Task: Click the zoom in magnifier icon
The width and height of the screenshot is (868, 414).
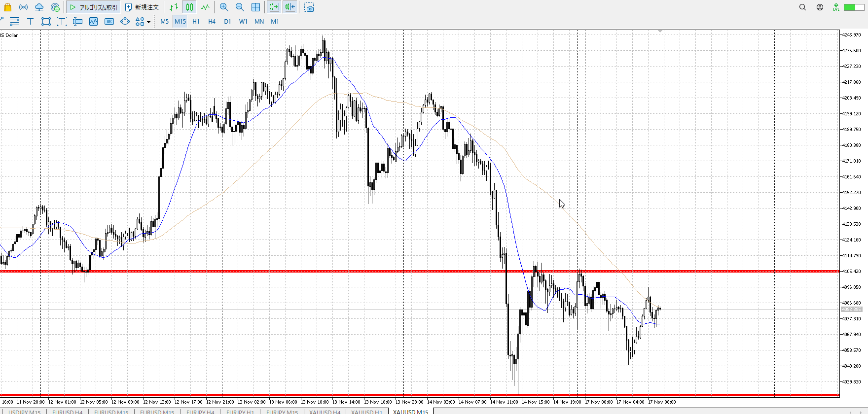Action: [224, 7]
